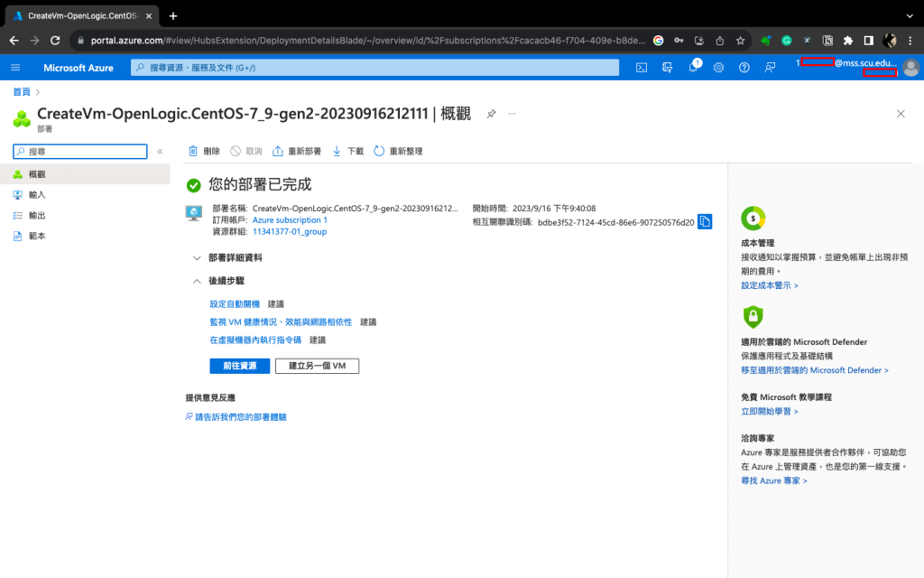924x578 pixels.
Task: Close the deployment overview blade
Action: click(901, 113)
